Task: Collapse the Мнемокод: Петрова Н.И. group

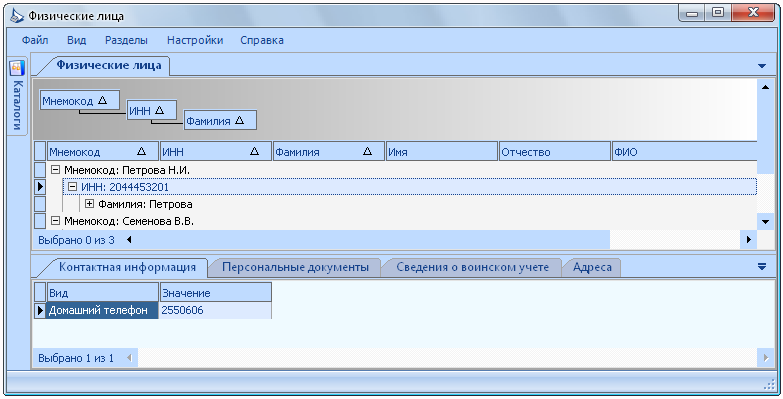Action: tap(55, 170)
